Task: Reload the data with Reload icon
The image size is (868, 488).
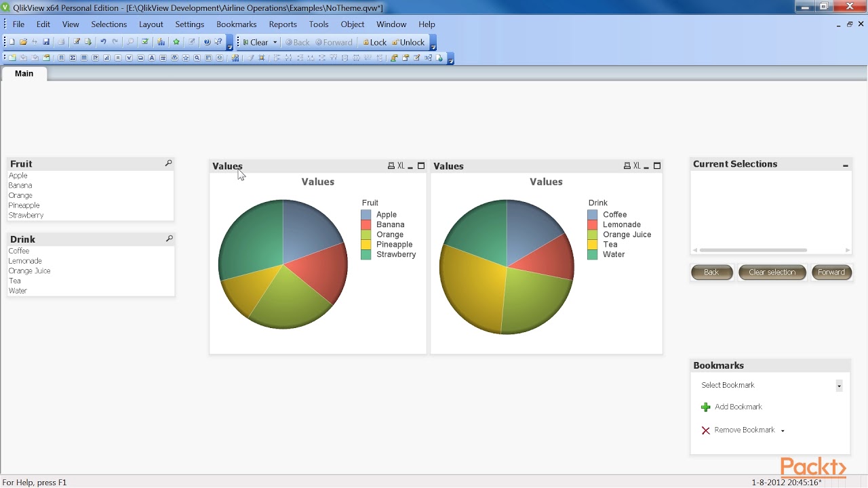Action: click(x=88, y=42)
